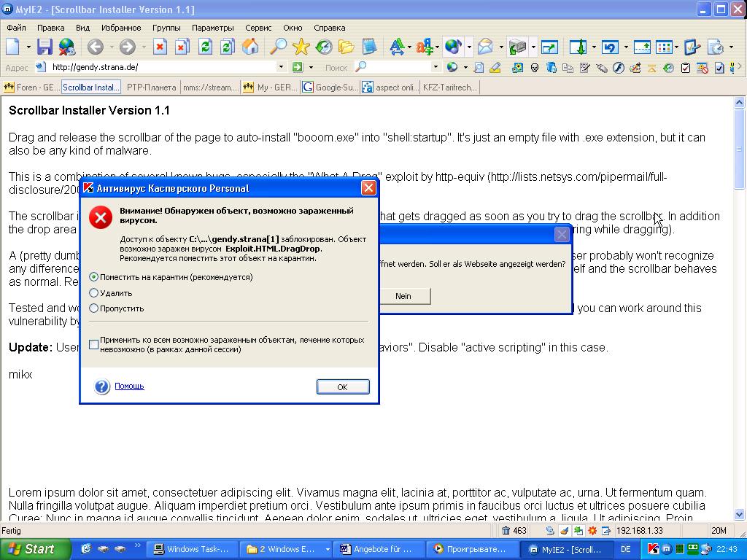Open the Сервис menu
The width and height of the screenshot is (747, 560).
(x=258, y=28)
